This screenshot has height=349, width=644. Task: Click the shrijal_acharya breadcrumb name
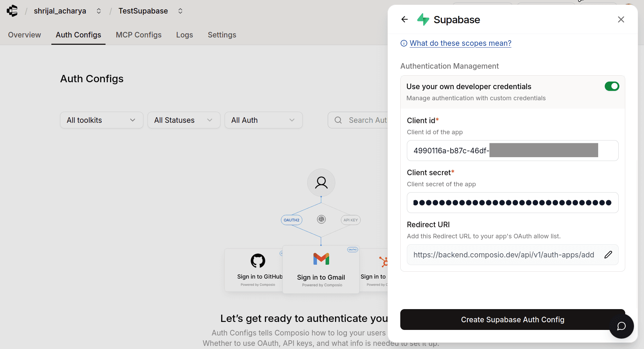[60, 11]
